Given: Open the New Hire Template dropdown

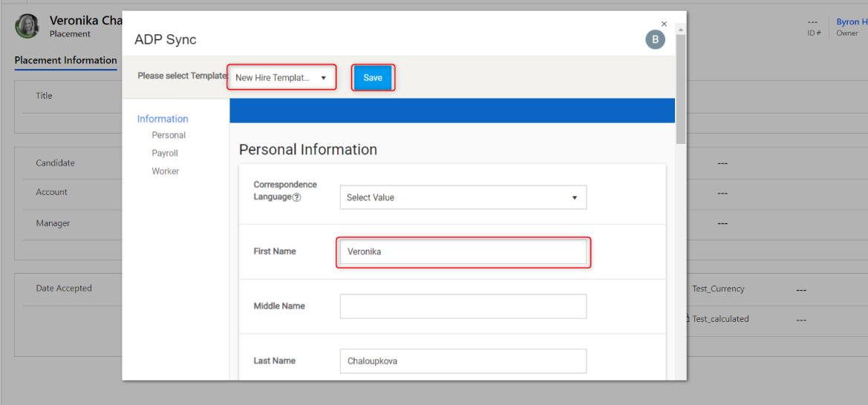Looking at the screenshot, I should [x=281, y=78].
